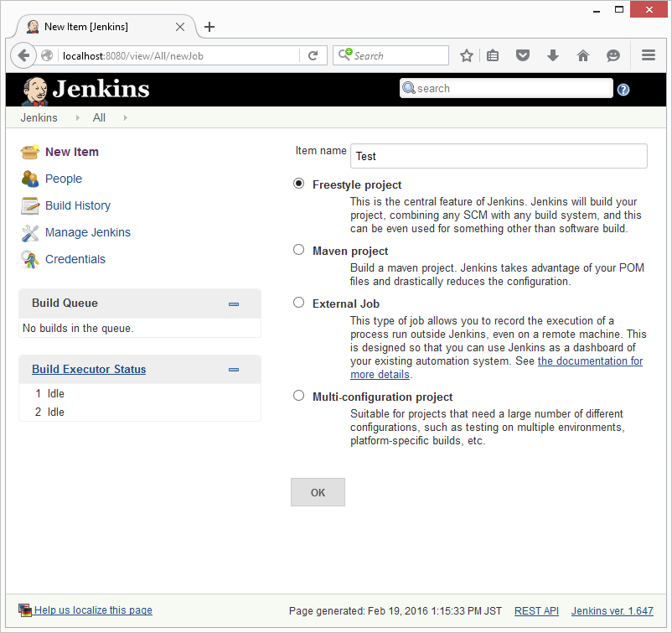Show bookmarks list icon in Firefox toolbar
672x633 pixels.
493,55
